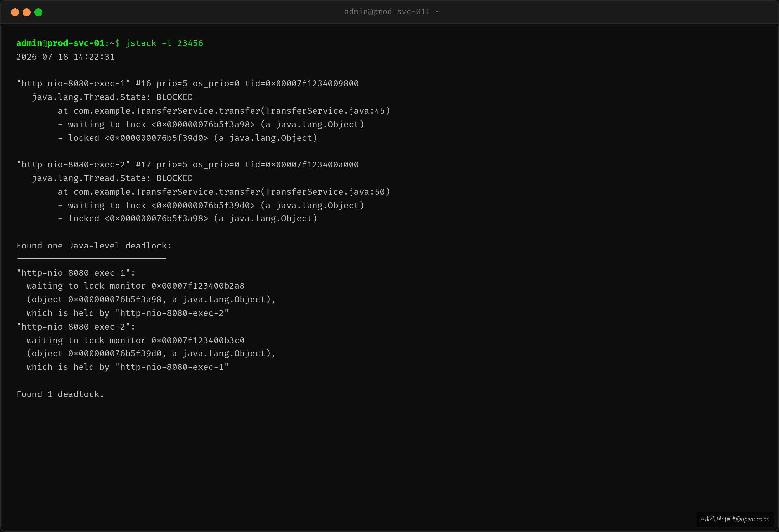Click the 'Found 1 deadlock.' summary line
The width and height of the screenshot is (779, 532).
pos(60,394)
